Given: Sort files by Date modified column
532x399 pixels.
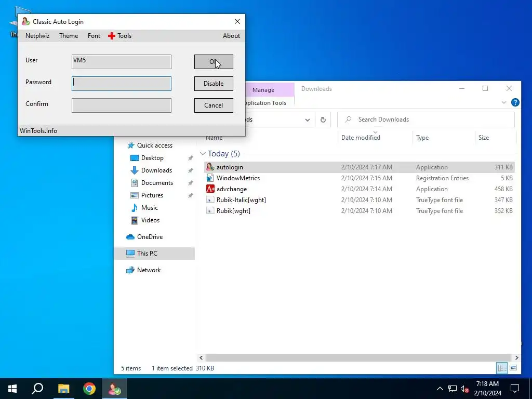Looking at the screenshot, I should tap(361, 137).
